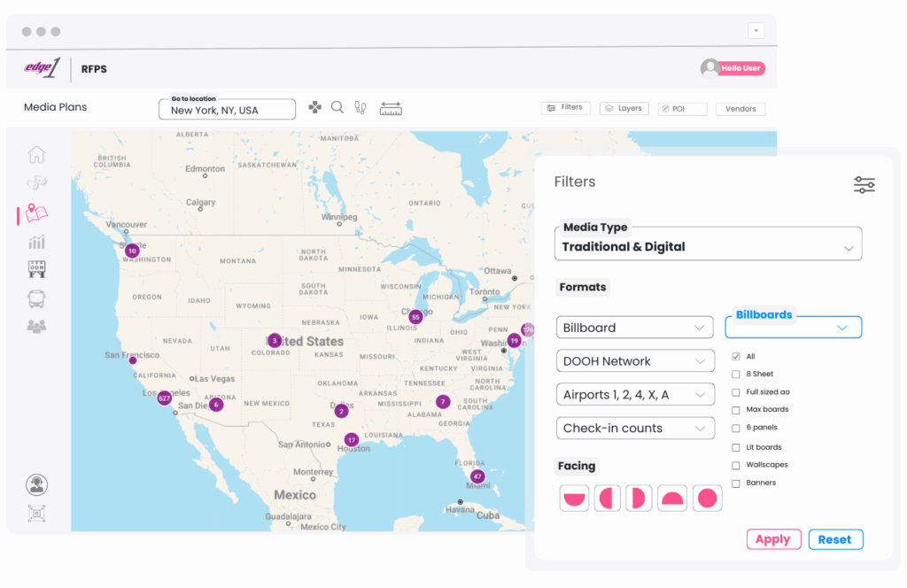Click the Apply button
Viewport: 907px width, 588px height.
[773, 539]
